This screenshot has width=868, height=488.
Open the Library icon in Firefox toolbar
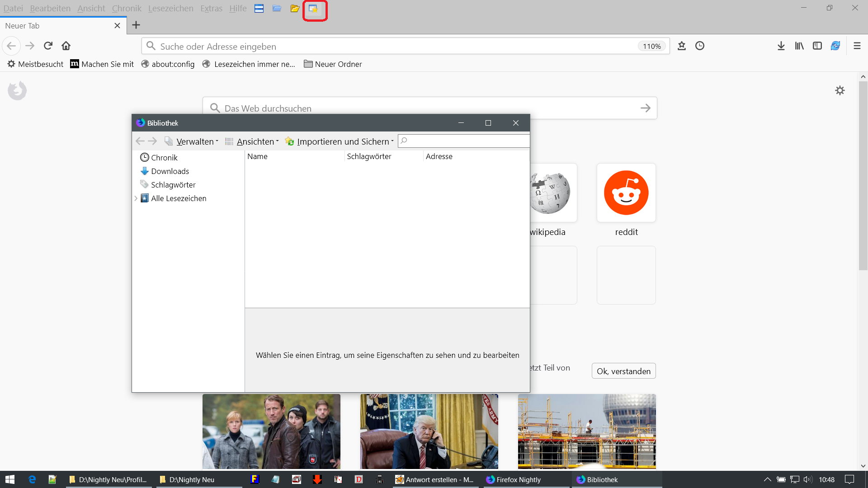tap(799, 46)
